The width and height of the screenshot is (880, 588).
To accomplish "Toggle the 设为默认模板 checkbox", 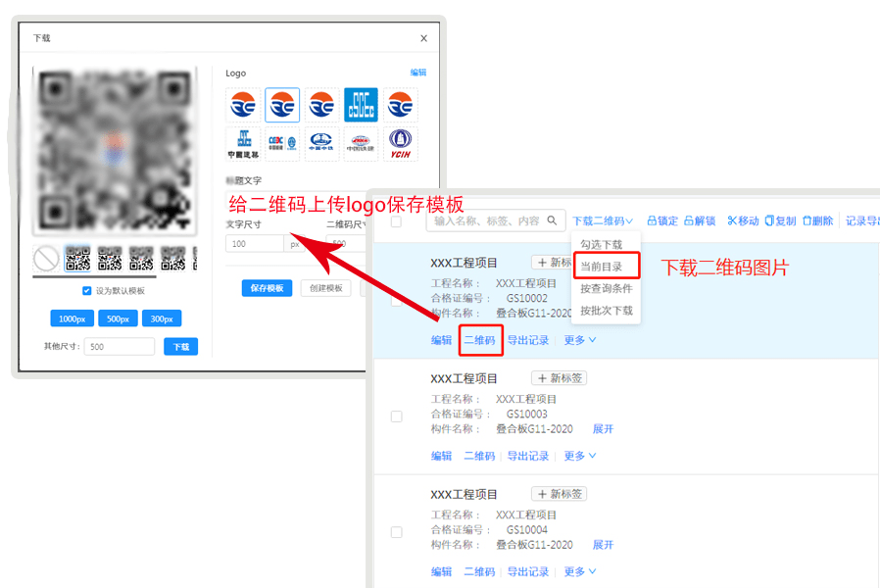I will point(86,291).
